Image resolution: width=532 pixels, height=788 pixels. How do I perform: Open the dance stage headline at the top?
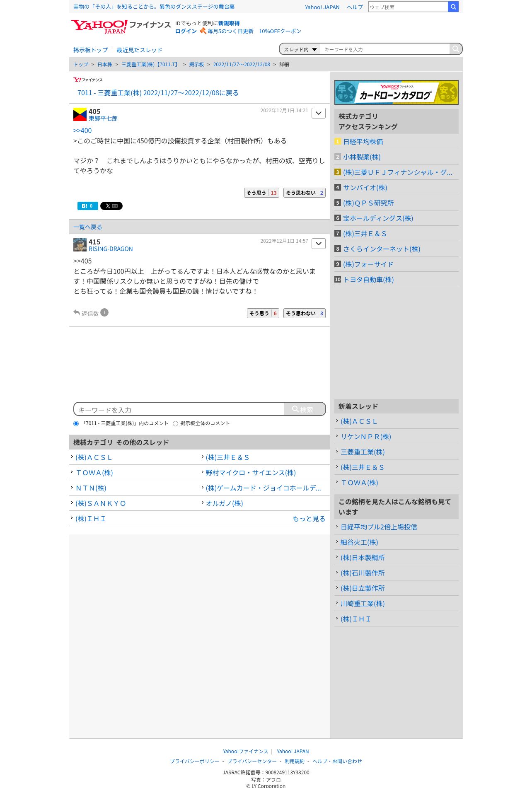pyautogui.click(x=154, y=7)
